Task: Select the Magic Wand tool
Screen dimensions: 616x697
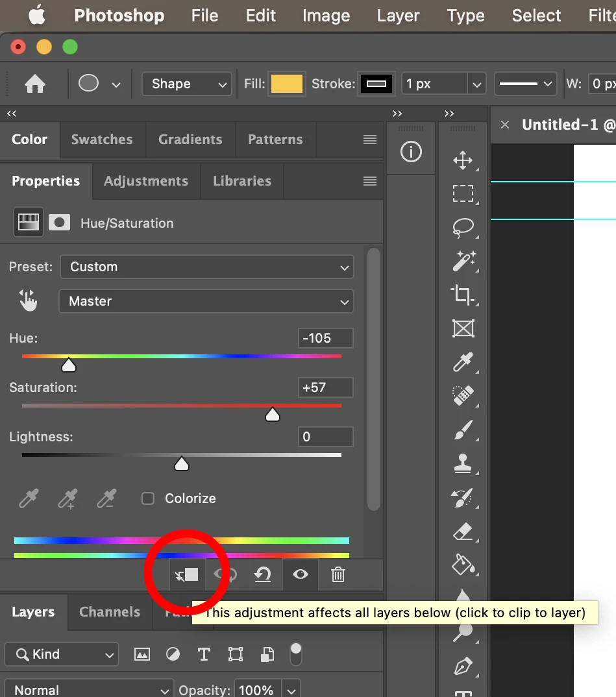Action: click(463, 261)
